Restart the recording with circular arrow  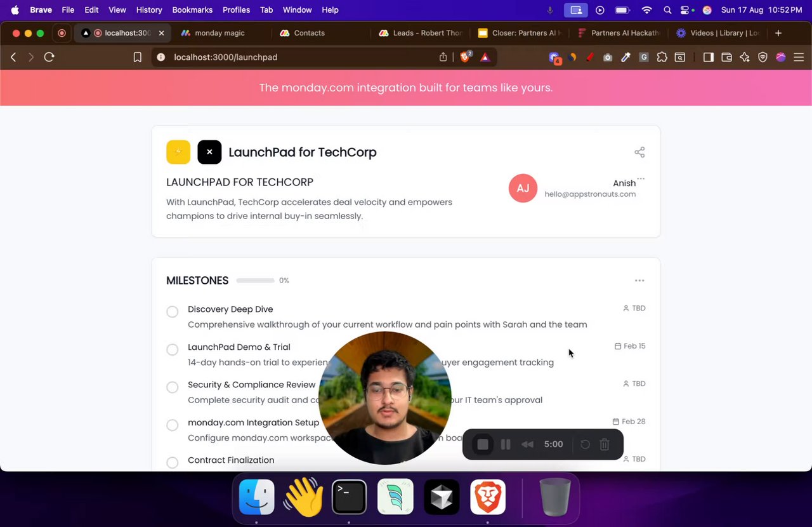(x=586, y=444)
